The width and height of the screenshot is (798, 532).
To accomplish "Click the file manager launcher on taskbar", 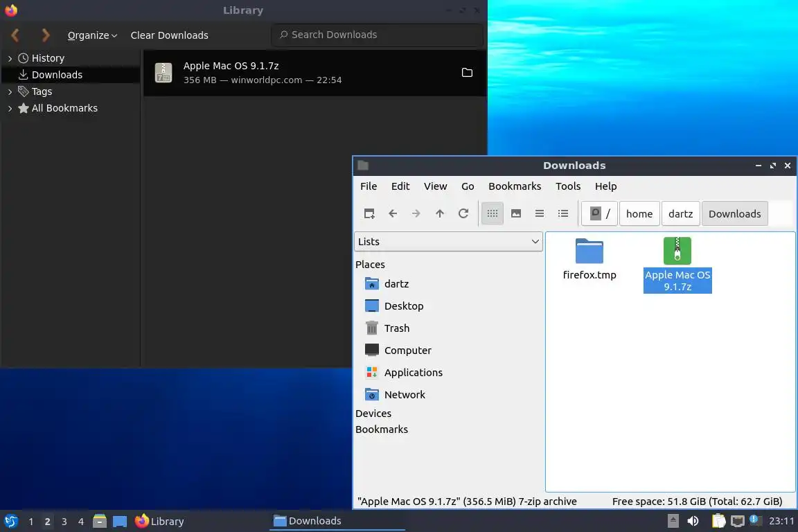I will [x=100, y=522].
